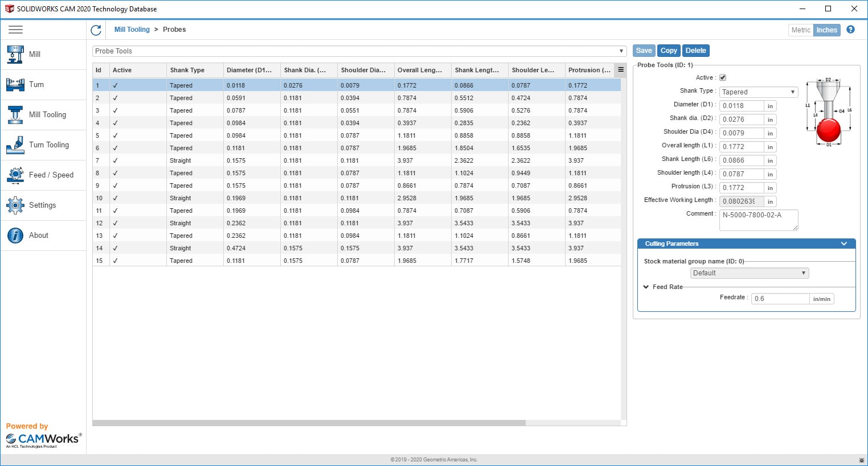
Task: Open the stock material group Default dropdown
Action: pyautogui.click(x=750, y=273)
